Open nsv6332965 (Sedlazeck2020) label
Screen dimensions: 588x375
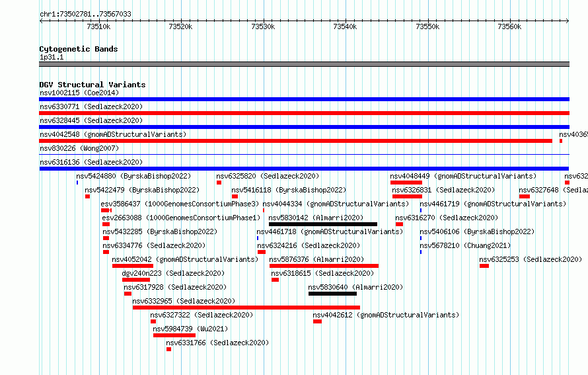coord(184,301)
